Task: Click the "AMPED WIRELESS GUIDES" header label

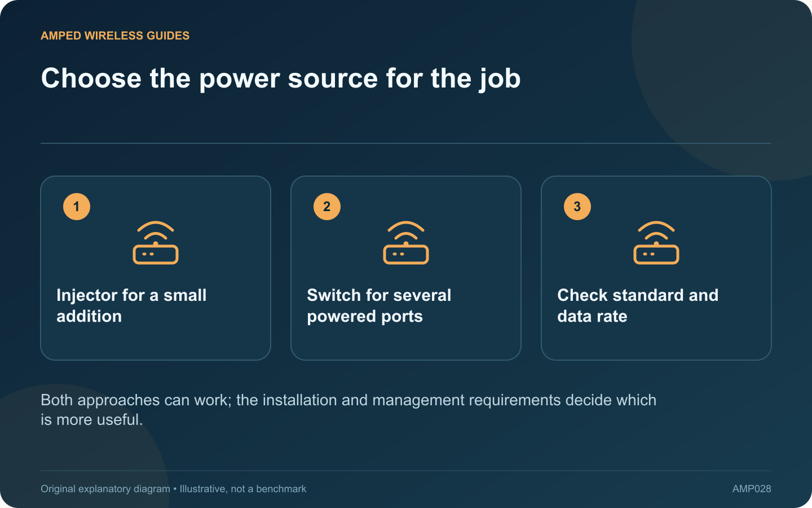Action: tap(115, 36)
